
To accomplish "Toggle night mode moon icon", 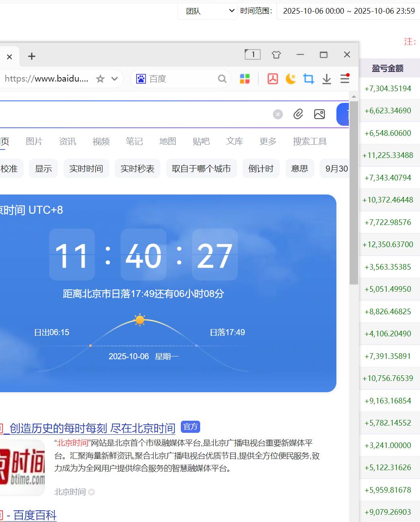I will pyautogui.click(x=291, y=79).
